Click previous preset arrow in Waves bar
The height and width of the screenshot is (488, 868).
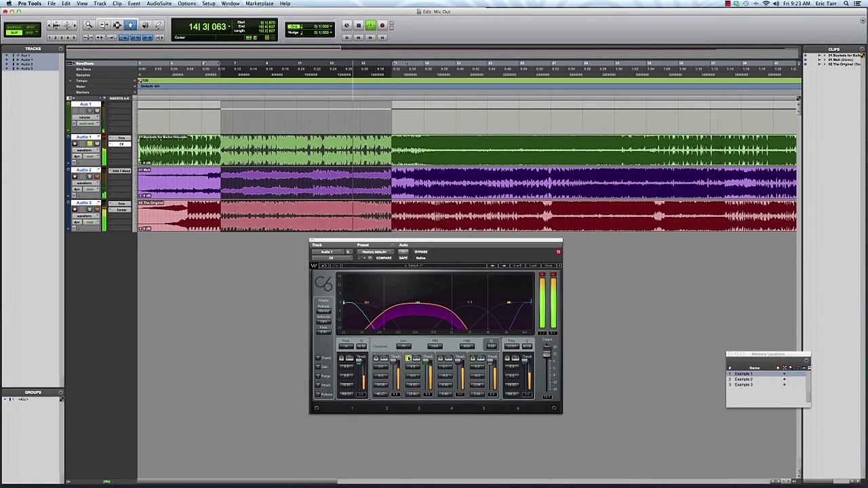(x=492, y=266)
